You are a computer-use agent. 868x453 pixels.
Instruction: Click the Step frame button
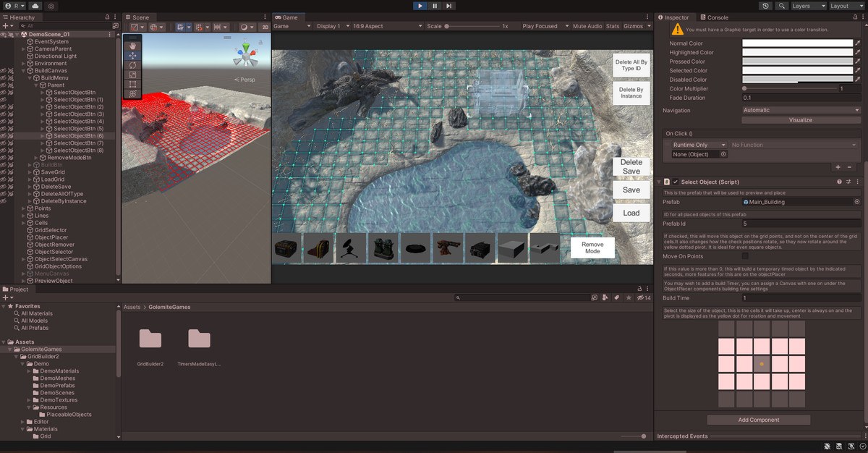pyautogui.click(x=449, y=6)
